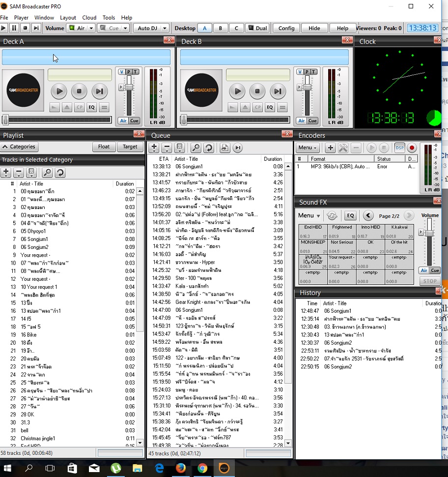Toggle the T button on Deck A
The image size is (448, 477).
136,72
